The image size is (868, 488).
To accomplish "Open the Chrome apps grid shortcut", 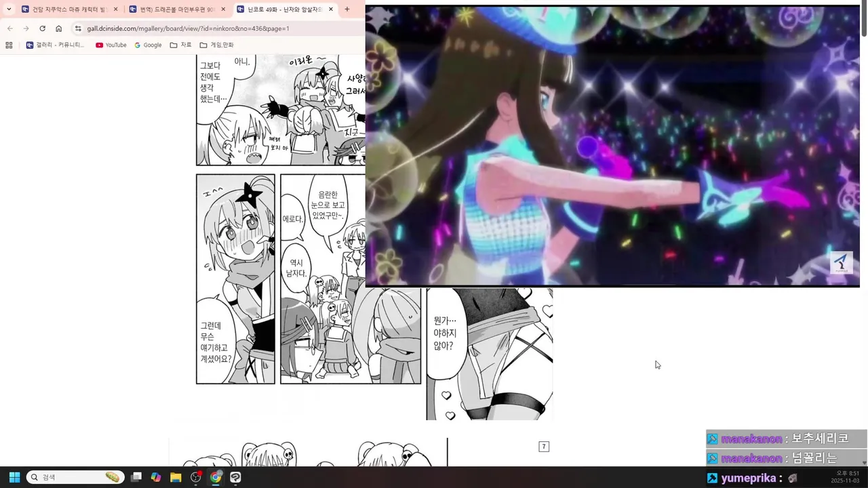I will click(x=9, y=45).
